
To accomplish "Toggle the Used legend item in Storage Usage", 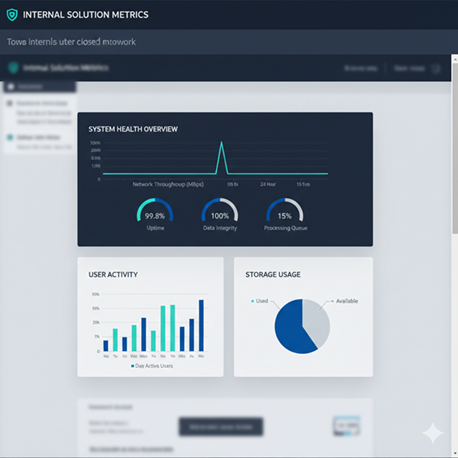I will [259, 301].
